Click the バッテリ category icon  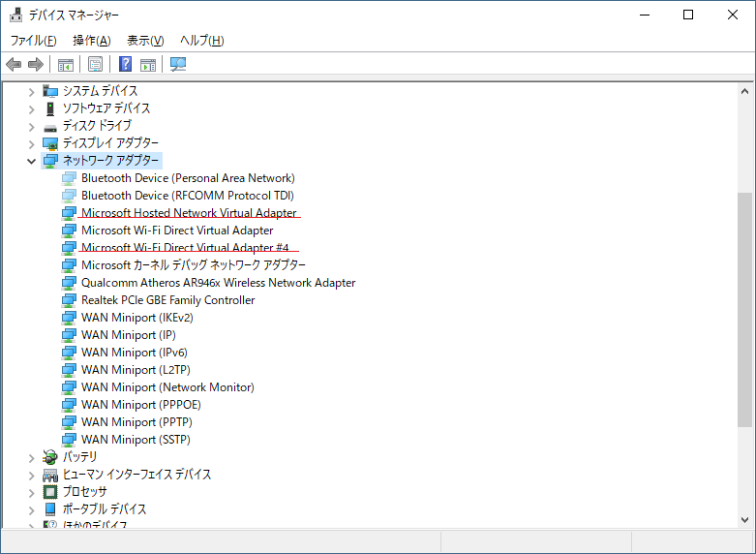click(x=50, y=456)
